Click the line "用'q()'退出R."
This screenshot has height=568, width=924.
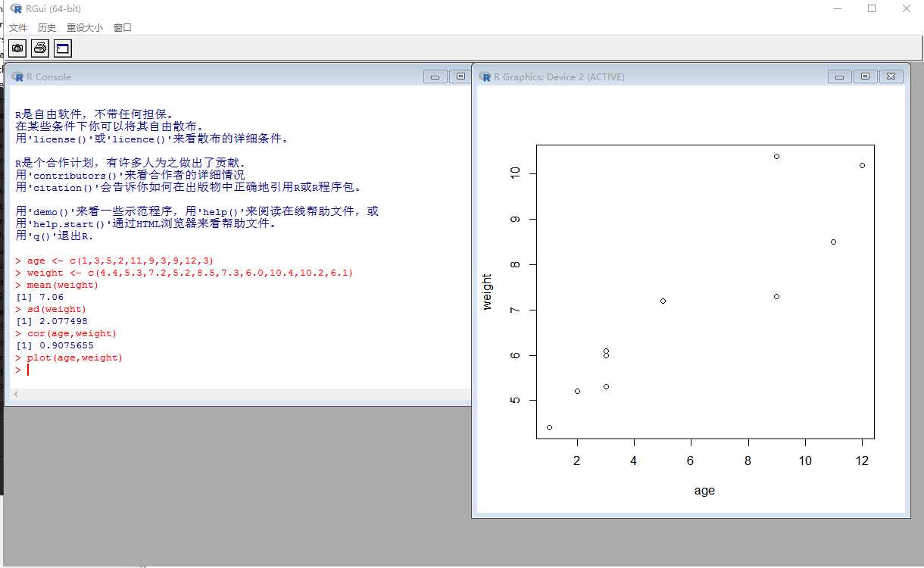point(54,236)
